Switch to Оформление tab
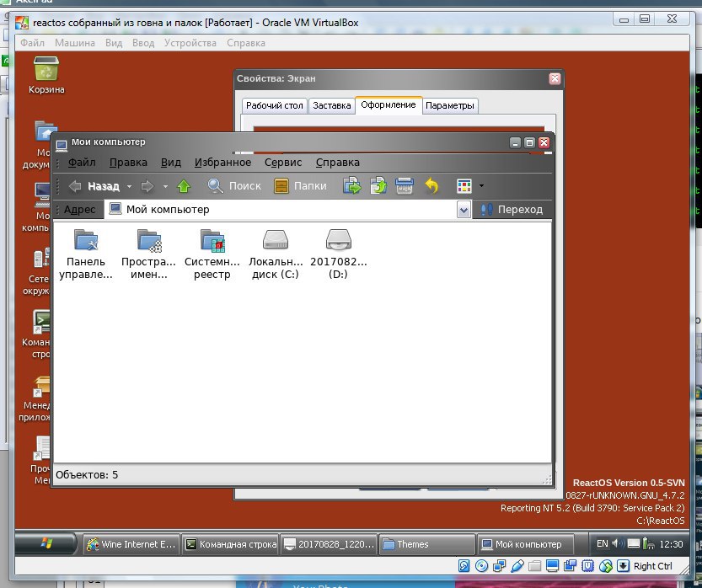Image resolution: width=702 pixels, height=588 pixels. tap(389, 104)
